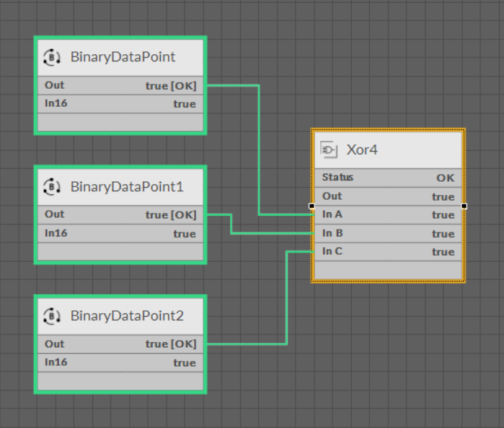Click the In16 row of BinaryDataPoint2
The image size is (504, 428).
(x=120, y=362)
